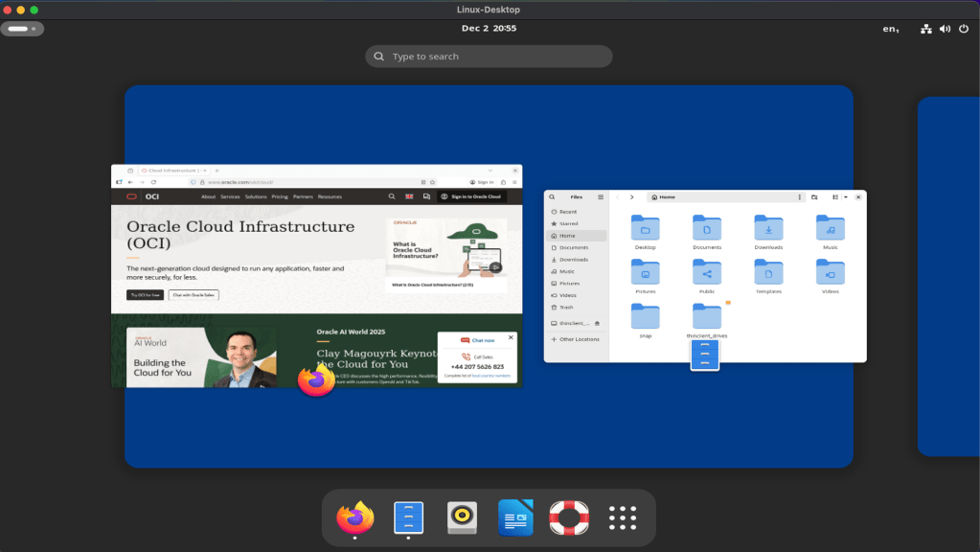Click the volume speaker icon in top bar
This screenshot has width=980, height=552.
click(x=945, y=29)
